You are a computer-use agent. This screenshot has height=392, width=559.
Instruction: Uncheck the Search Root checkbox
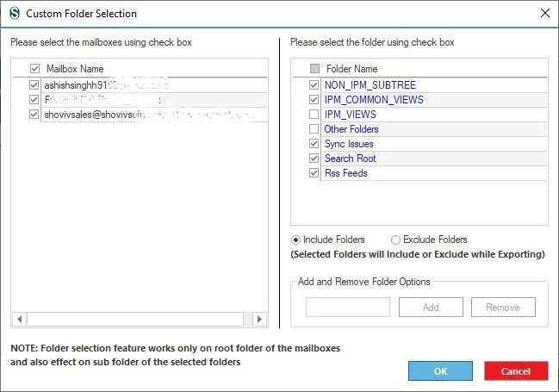(x=314, y=158)
